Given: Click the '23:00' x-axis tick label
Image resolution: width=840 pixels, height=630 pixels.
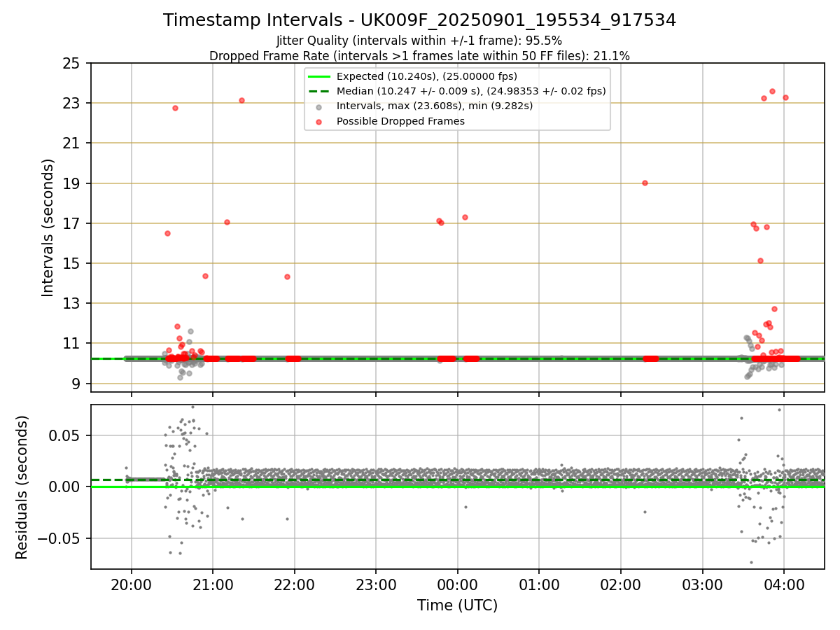Looking at the screenshot, I should pos(376,585).
